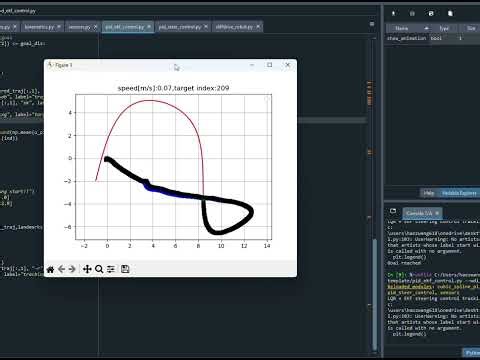This screenshot has height=360, width=480.
Task: Switch to the Variable Explorer tab
Action: (459, 193)
